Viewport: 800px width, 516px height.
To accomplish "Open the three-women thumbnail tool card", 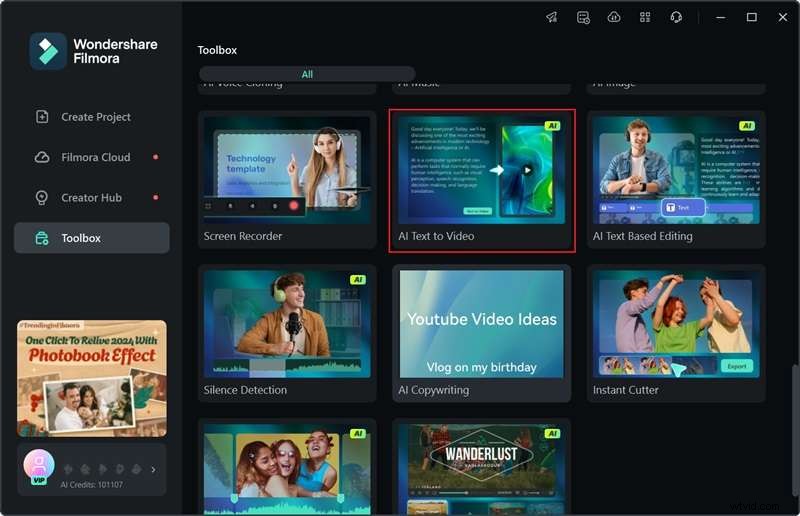I will (287, 467).
